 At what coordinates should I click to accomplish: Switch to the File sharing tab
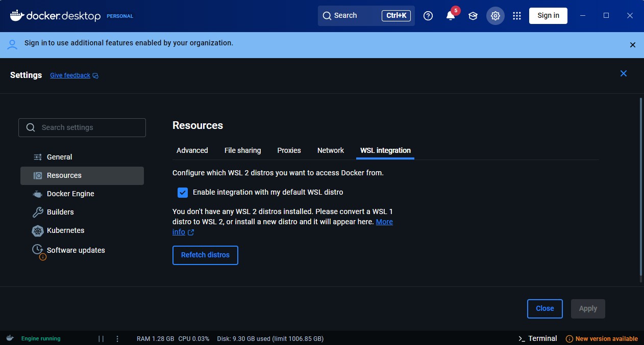242,150
